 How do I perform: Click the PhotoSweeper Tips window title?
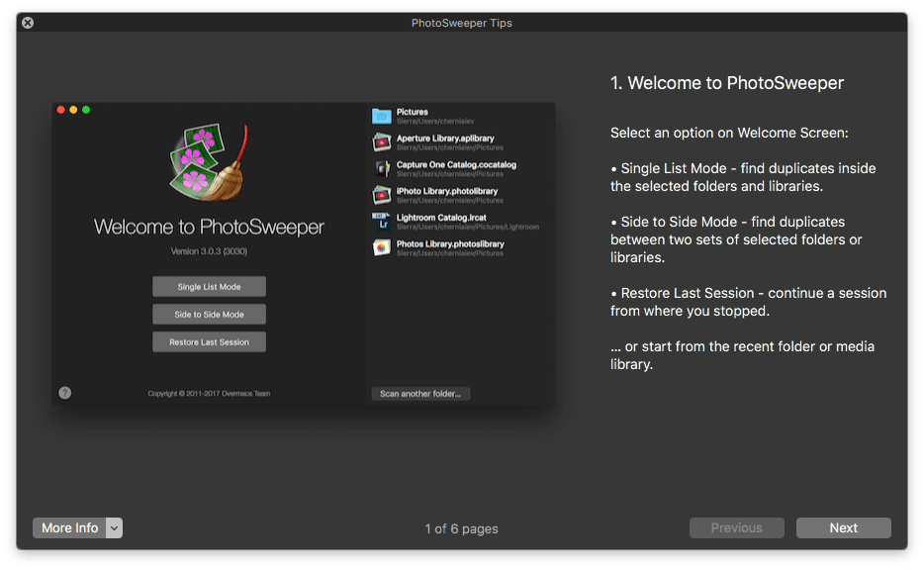461,23
